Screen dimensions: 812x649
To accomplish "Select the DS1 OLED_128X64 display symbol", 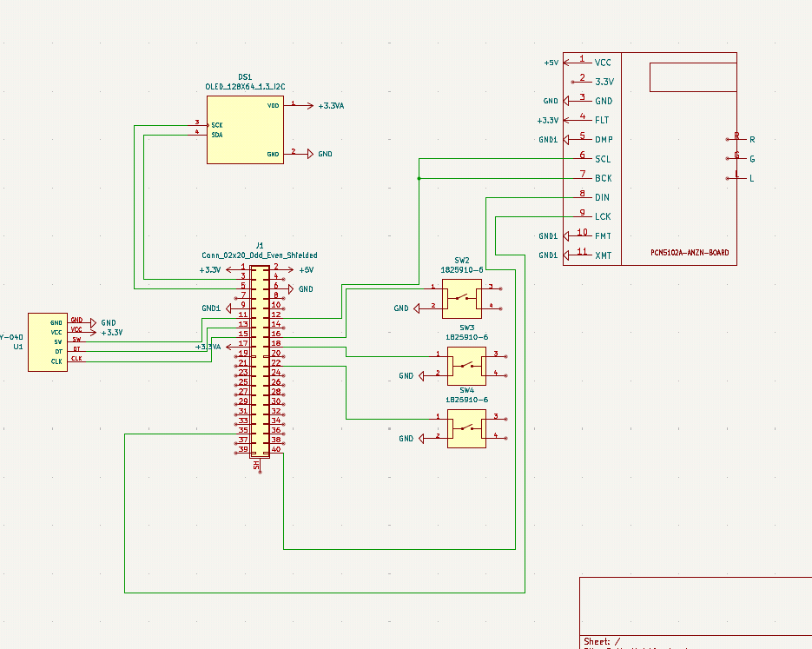I will [244, 130].
